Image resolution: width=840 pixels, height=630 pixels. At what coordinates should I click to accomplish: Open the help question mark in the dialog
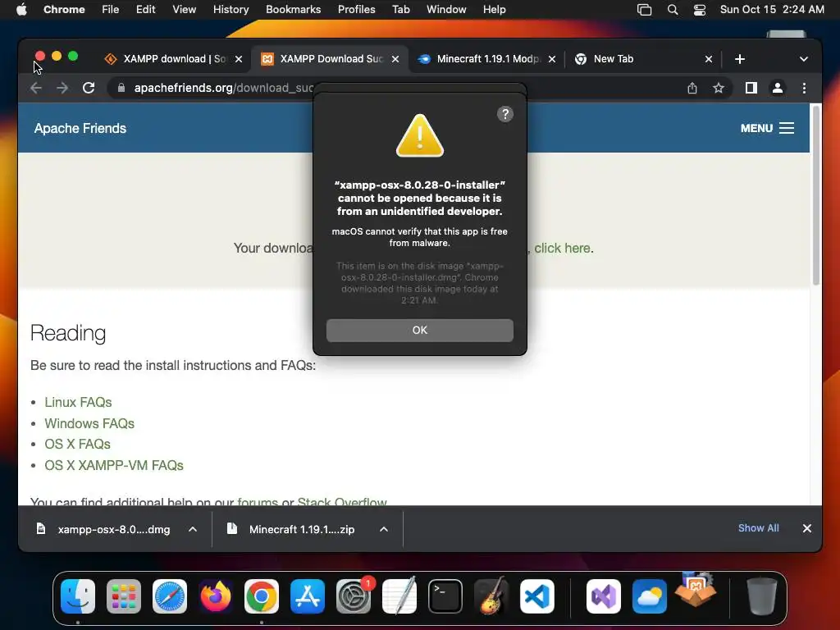[x=504, y=114]
